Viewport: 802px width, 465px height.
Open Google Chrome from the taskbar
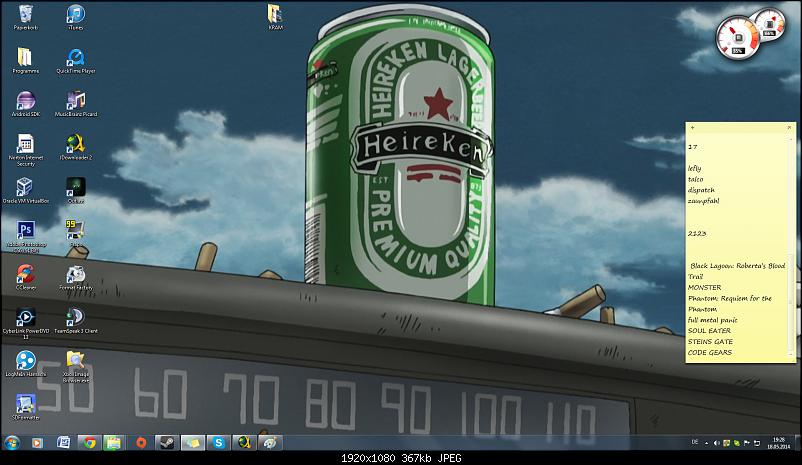90,442
